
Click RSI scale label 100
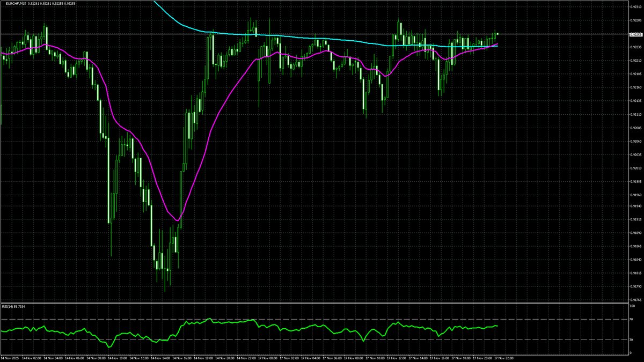(x=632, y=307)
